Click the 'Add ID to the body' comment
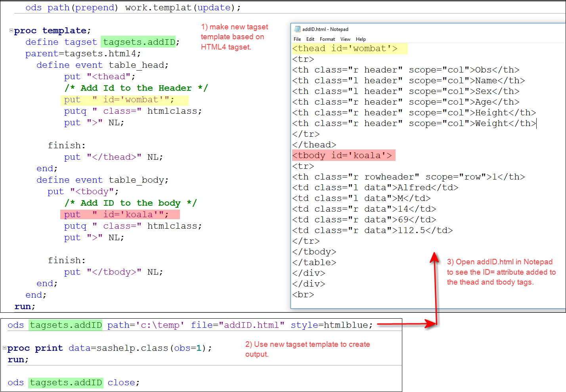 pos(130,203)
